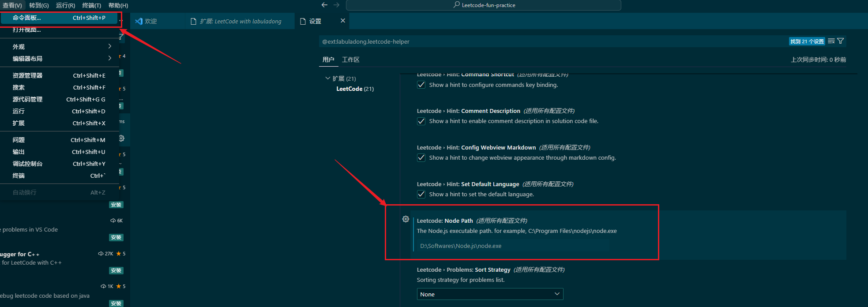Select 搜索 in the View menu
The width and height of the screenshot is (868, 307).
click(60, 87)
